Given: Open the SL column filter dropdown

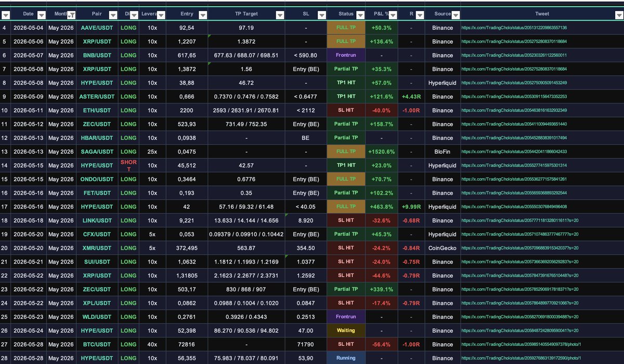Looking at the screenshot, I should coord(322,15).
